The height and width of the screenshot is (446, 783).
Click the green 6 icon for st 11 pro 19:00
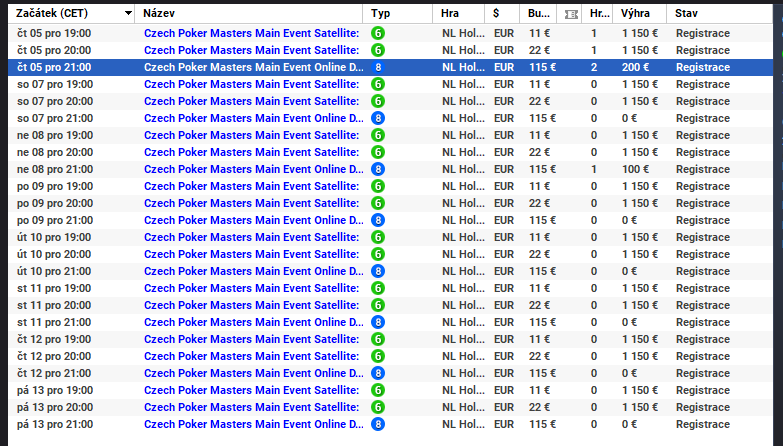[378, 288]
